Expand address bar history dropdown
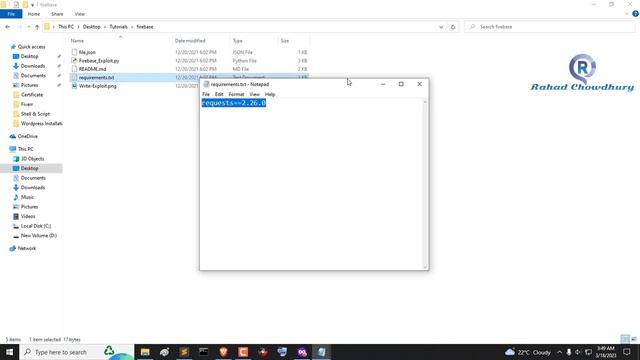Image resolution: width=640 pixels, height=360 pixels. 441,27
